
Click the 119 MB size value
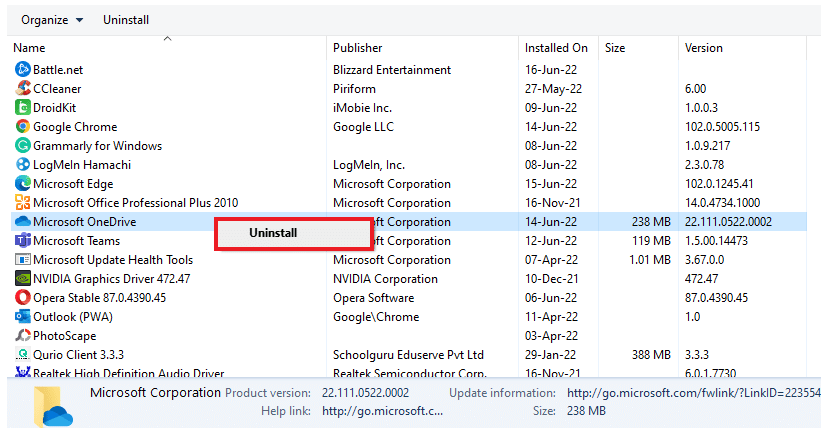pos(651,241)
